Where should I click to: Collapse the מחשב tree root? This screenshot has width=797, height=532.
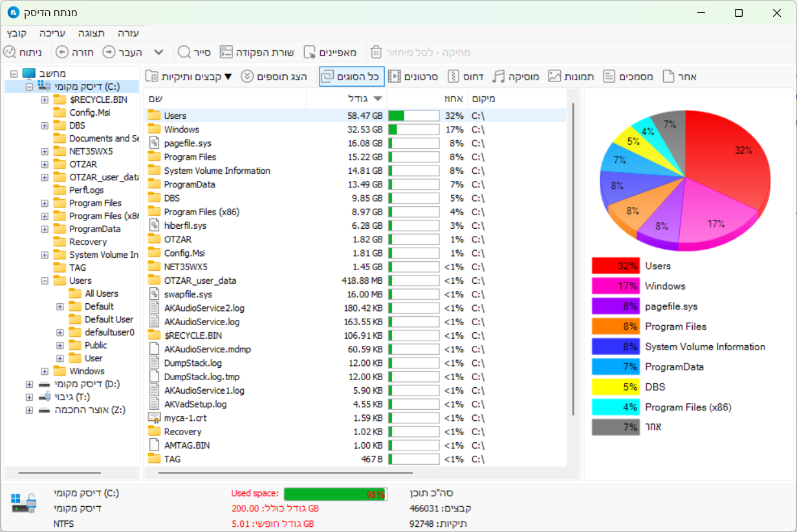pyautogui.click(x=14, y=74)
